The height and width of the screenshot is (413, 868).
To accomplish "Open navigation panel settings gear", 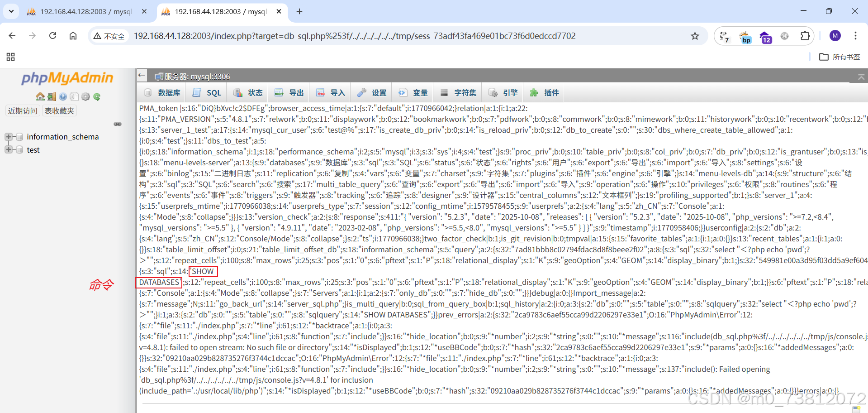I will click(x=85, y=96).
